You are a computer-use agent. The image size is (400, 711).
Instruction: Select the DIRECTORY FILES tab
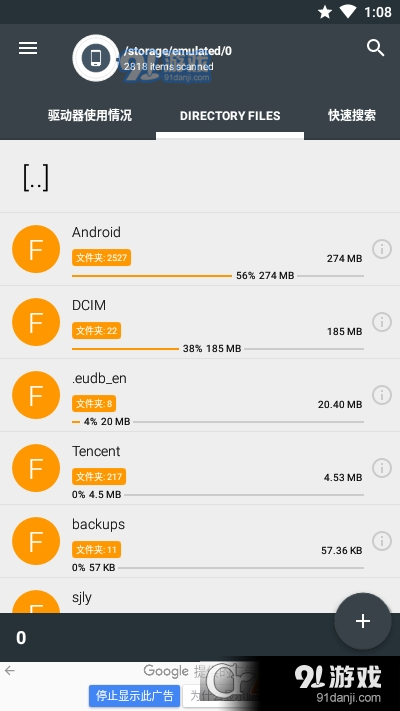pos(230,116)
